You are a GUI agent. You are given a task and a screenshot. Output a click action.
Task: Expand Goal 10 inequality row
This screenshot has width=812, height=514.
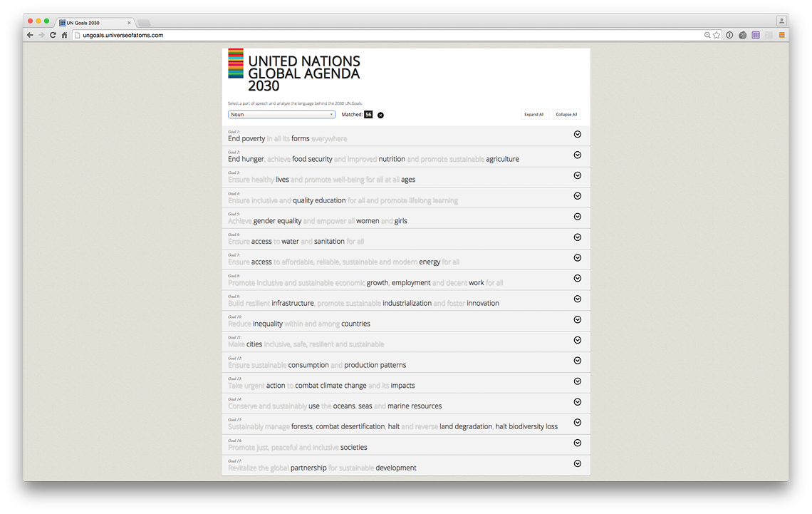tap(578, 319)
